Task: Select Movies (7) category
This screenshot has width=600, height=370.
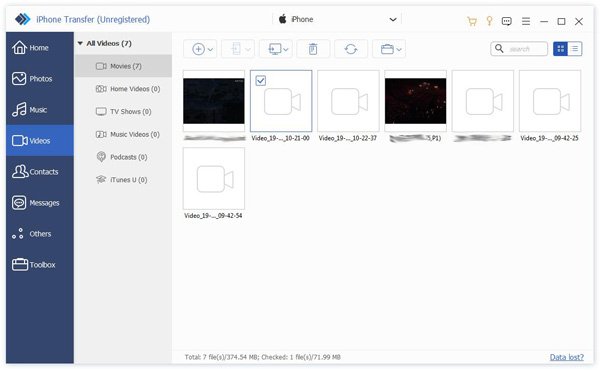Action: (x=123, y=66)
